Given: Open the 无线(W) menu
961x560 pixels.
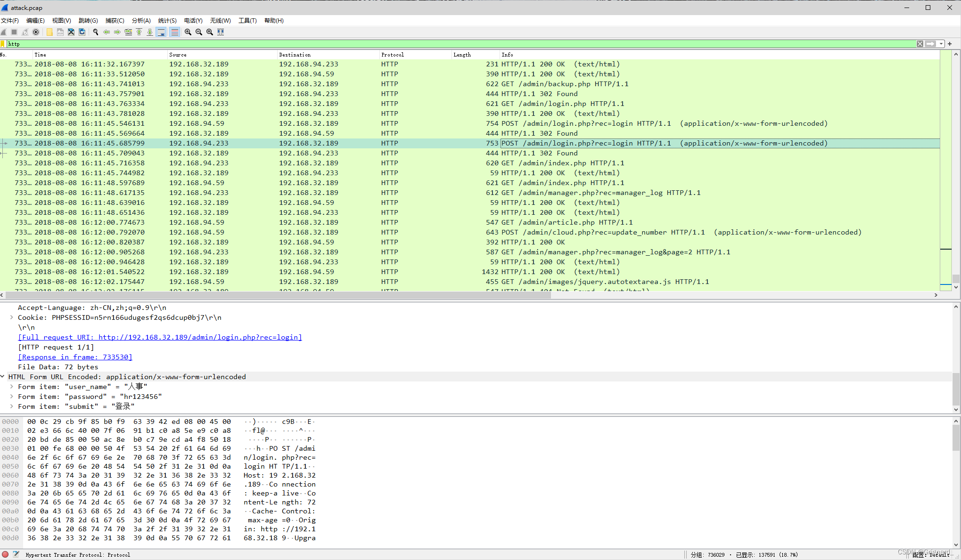Looking at the screenshot, I should point(221,20).
